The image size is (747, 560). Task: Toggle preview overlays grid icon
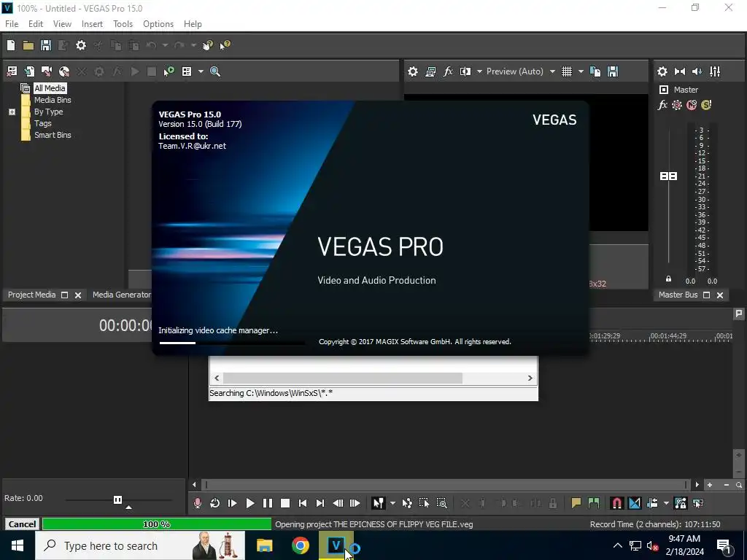coord(566,71)
